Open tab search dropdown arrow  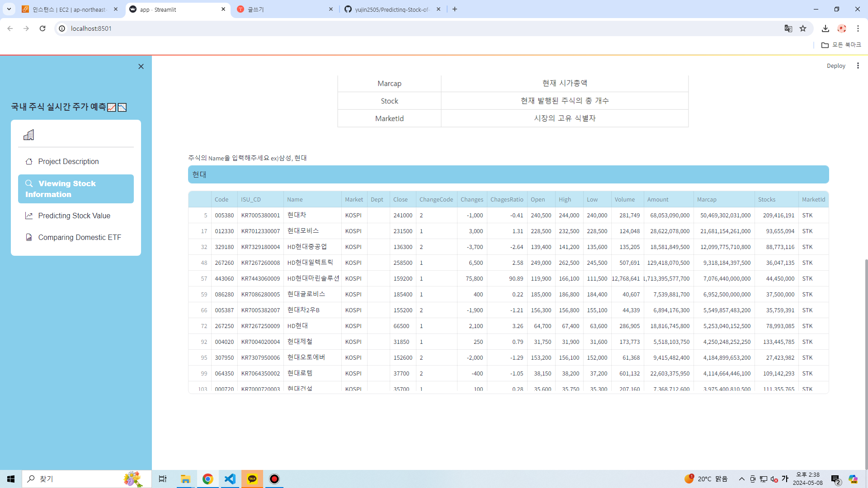coord(9,9)
